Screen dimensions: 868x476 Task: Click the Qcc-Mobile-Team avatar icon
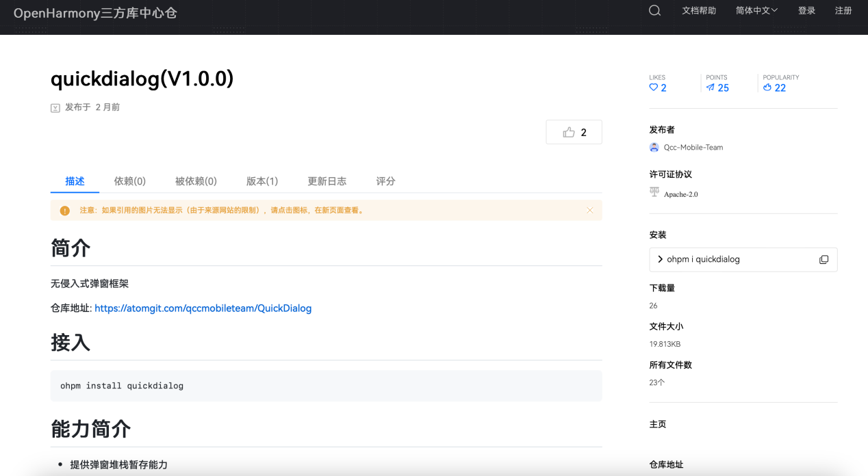653,147
